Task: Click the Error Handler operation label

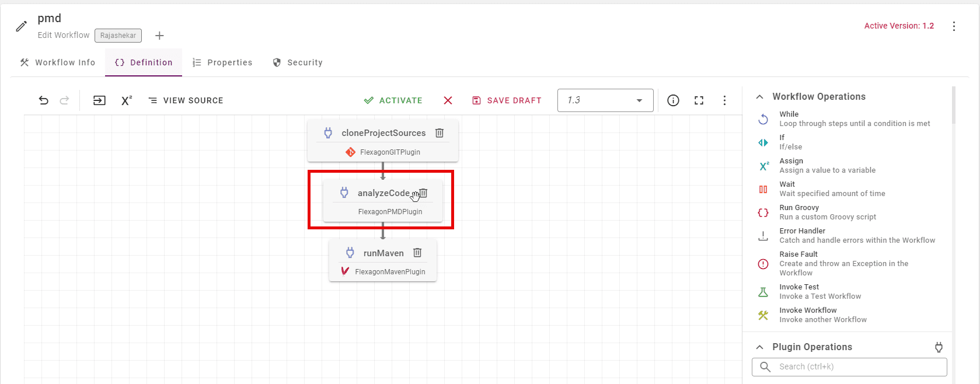Action: [802, 231]
